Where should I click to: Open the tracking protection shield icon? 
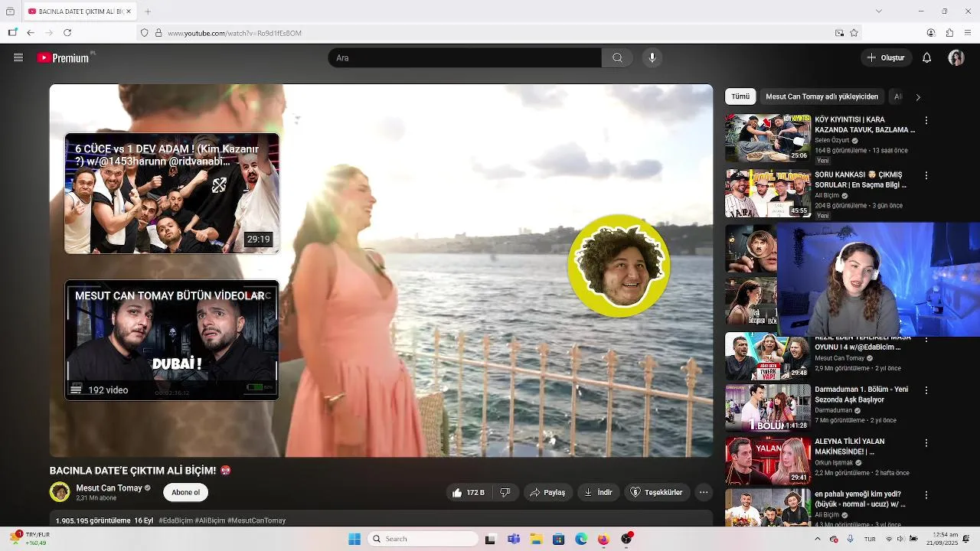[144, 33]
